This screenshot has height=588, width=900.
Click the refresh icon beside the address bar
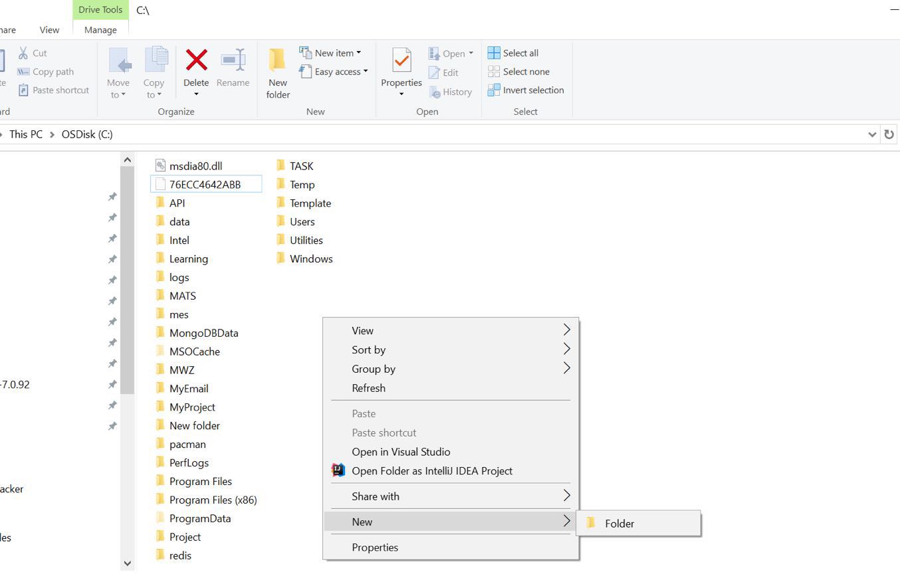pos(889,134)
